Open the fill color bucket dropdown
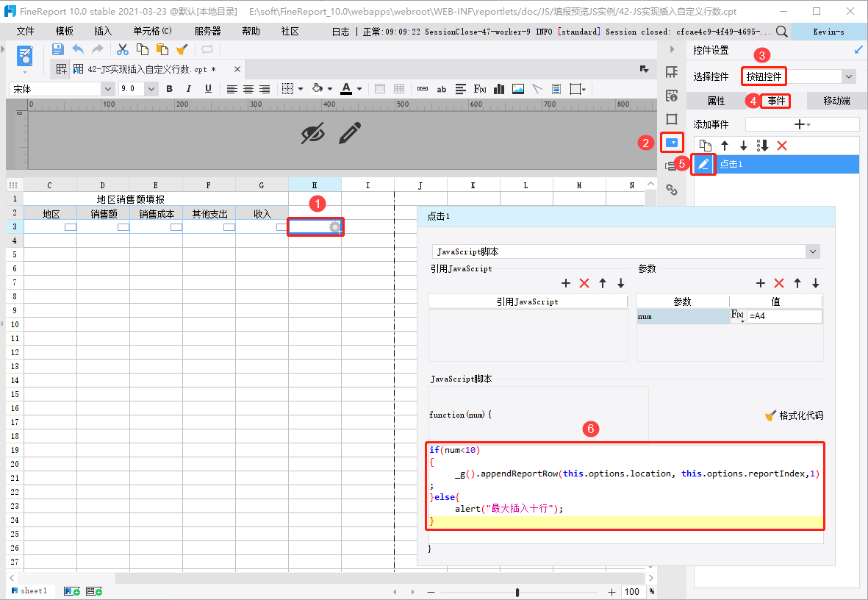 (x=330, y=89)
